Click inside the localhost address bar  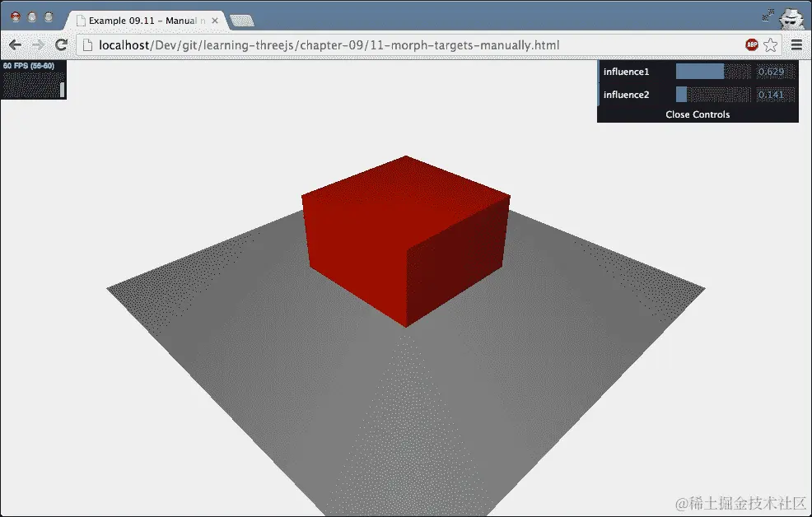pos(329,44)
